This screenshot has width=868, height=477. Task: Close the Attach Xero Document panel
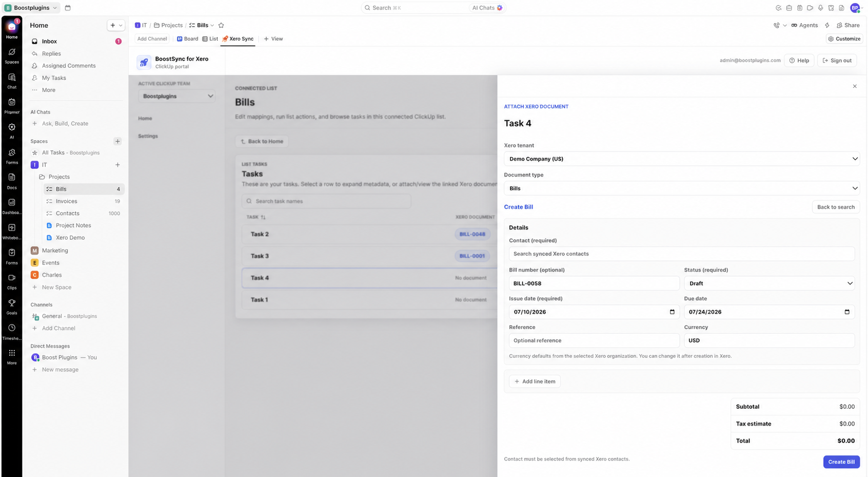[x=855, y=86]
